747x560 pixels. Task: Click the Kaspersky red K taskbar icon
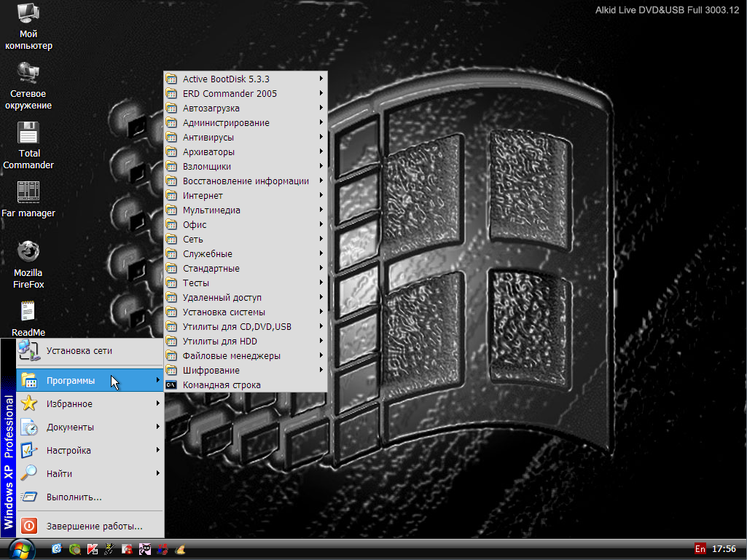click(x=93, y=549)
